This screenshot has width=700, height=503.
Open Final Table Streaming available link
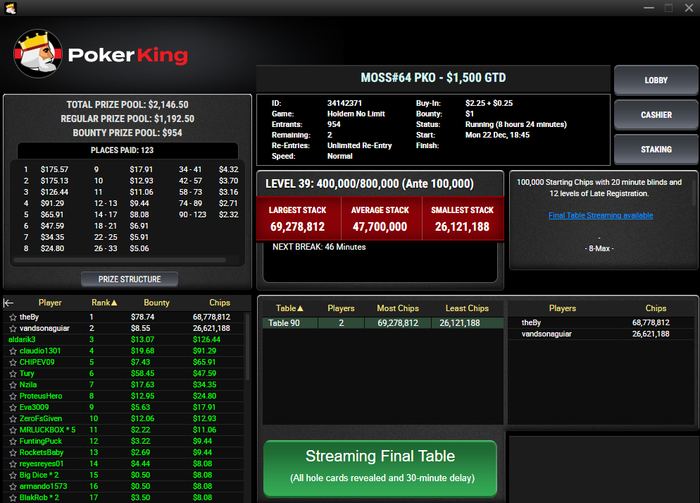coord(600,216)
